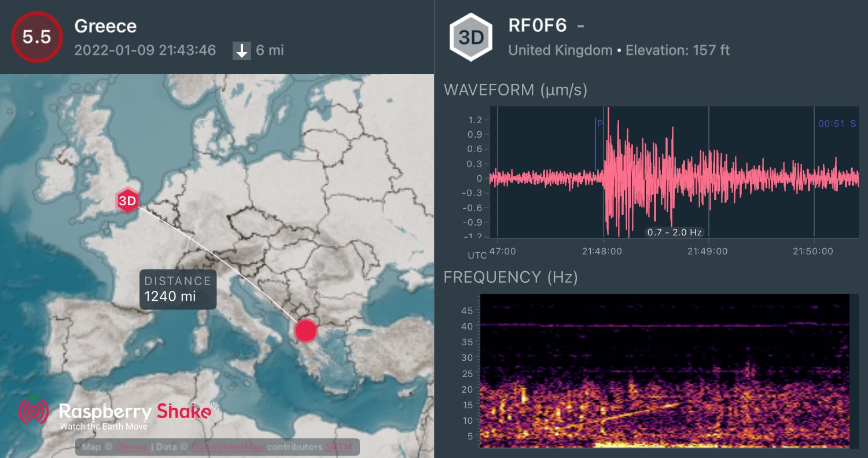Open the 0.7 - 2.0 Hz filter label
The width and height of the screenshot is (868, 458).
674,232
